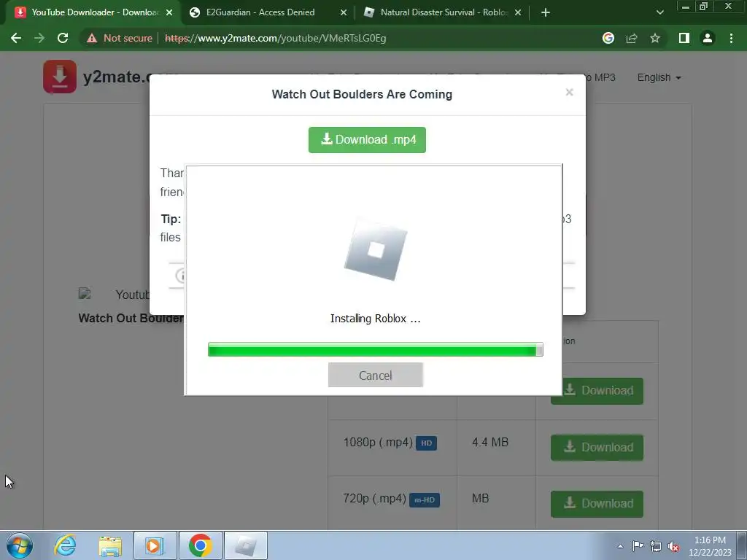Viewport: 747px width, 560px height.
Task: Click the address bar URL
Action: click(275, 38)
